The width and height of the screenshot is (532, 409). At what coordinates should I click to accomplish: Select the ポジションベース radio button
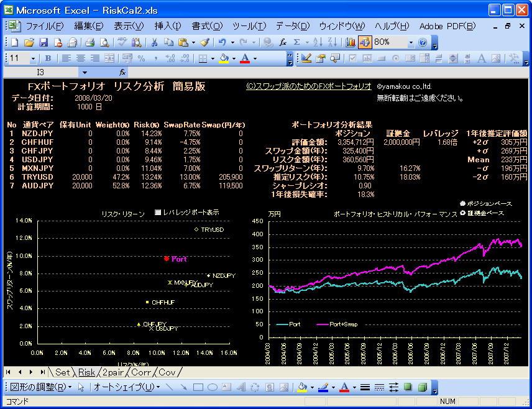point(462,203)
